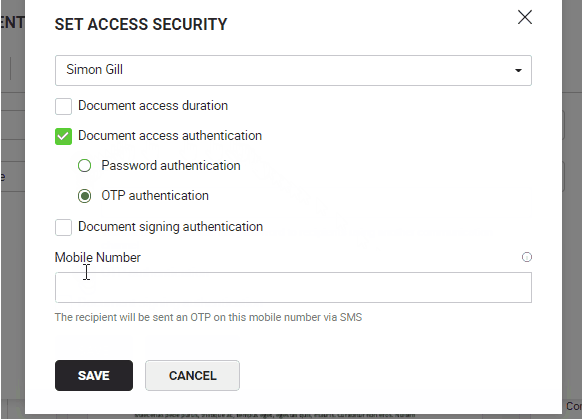Tick the Document signing authentication checkbox
Image resolution: width=582 pixels, height=419 pixels.
click(63, 227)
